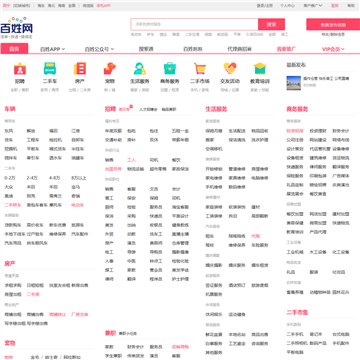Focus the search keyword input field
Image resolution: width=360 pixels, height=360 pixels.
tap(195, 24)
